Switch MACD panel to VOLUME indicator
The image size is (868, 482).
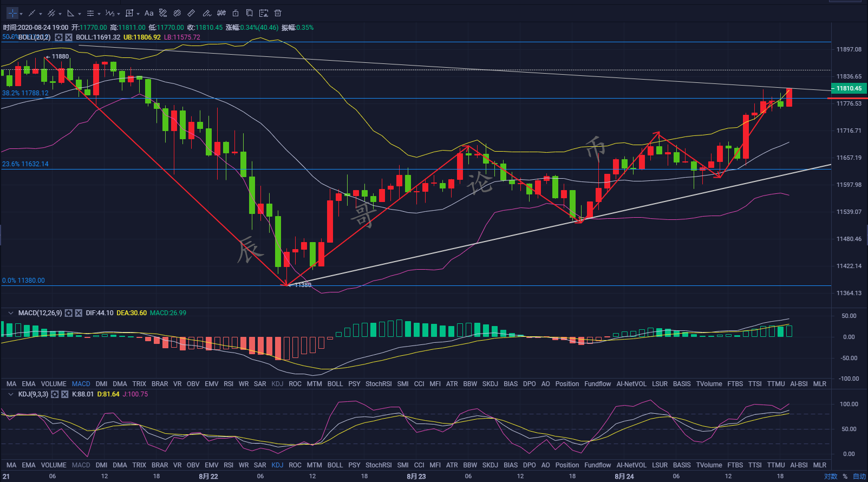pos(54,384)
